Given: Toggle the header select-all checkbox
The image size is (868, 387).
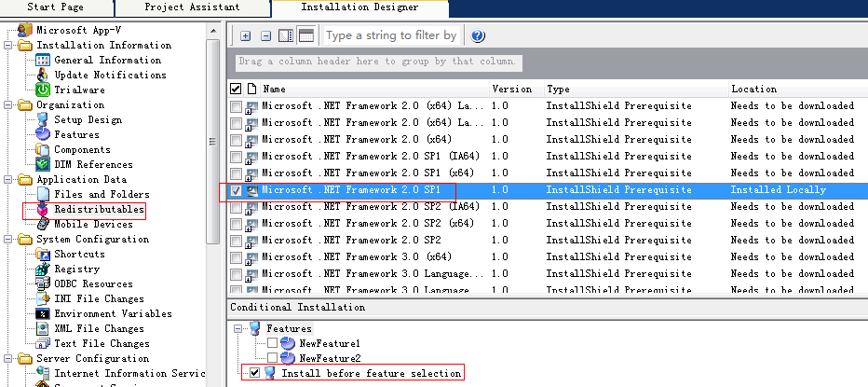Looking at the screenshot, I should coord(236,89).
